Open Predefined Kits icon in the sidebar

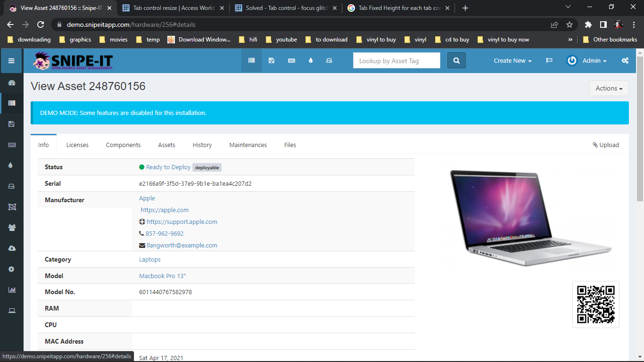[12, 207]
